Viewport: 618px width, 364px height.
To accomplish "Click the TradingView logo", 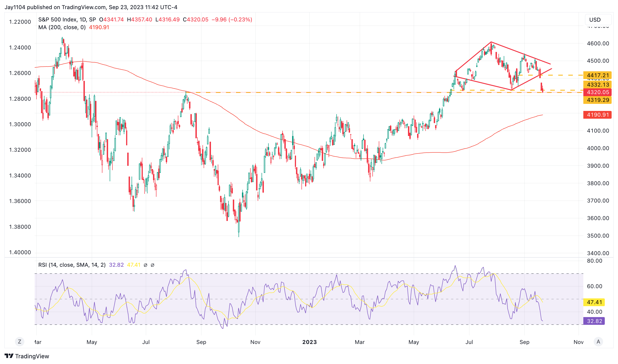I will coord(27,356).
